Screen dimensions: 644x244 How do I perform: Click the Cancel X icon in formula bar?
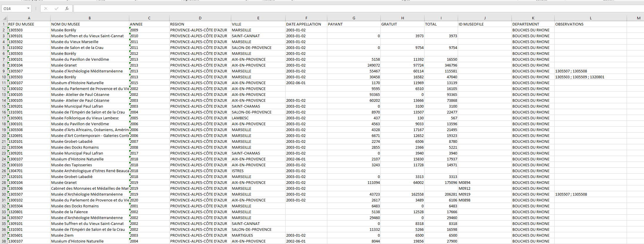[x=46, y=9]
